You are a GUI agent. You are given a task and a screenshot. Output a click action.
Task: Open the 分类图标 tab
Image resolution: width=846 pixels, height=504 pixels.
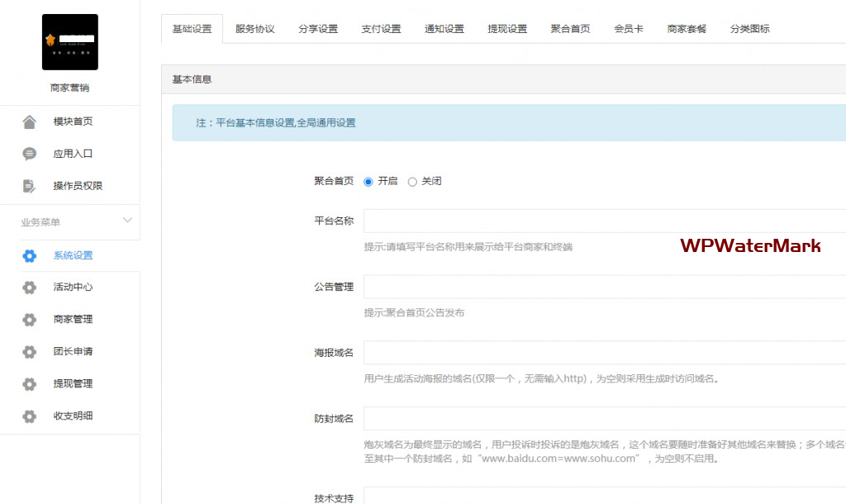click(749, 29)
